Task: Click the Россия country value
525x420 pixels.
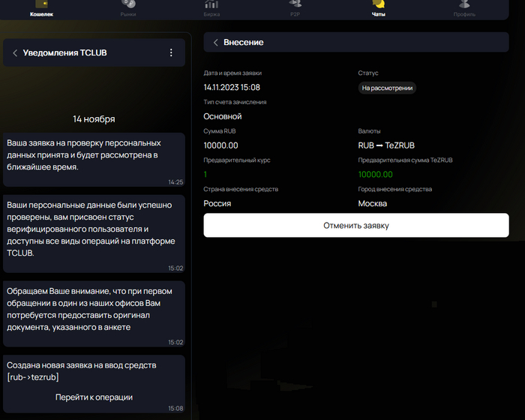Action: pos(217,204)
